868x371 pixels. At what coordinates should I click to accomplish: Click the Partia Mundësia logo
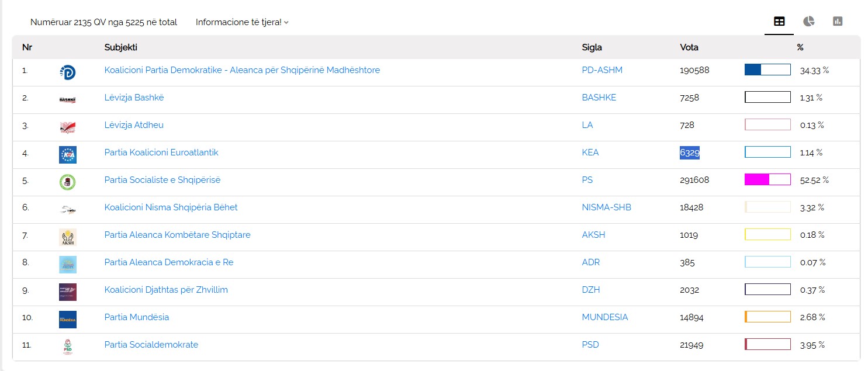pos(68,320)
